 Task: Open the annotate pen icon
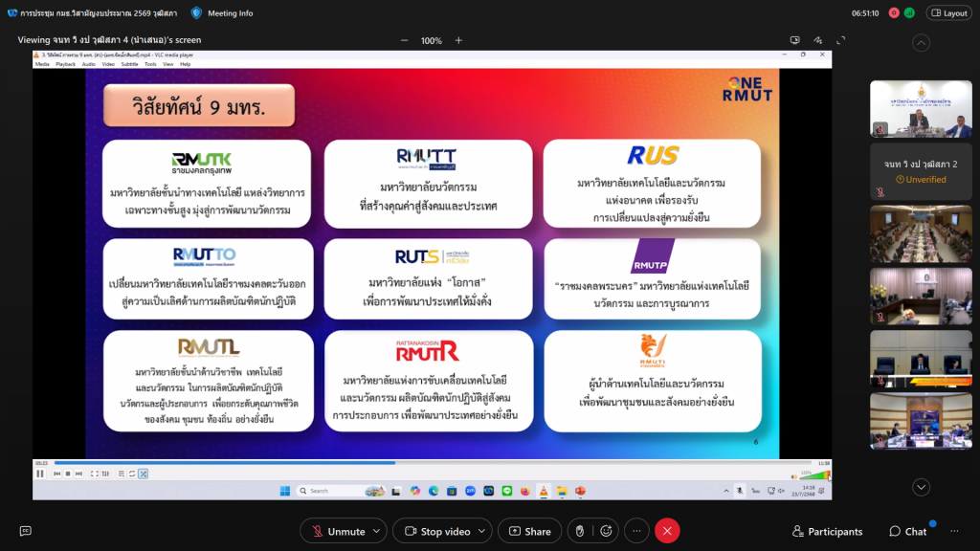point(817,41)
